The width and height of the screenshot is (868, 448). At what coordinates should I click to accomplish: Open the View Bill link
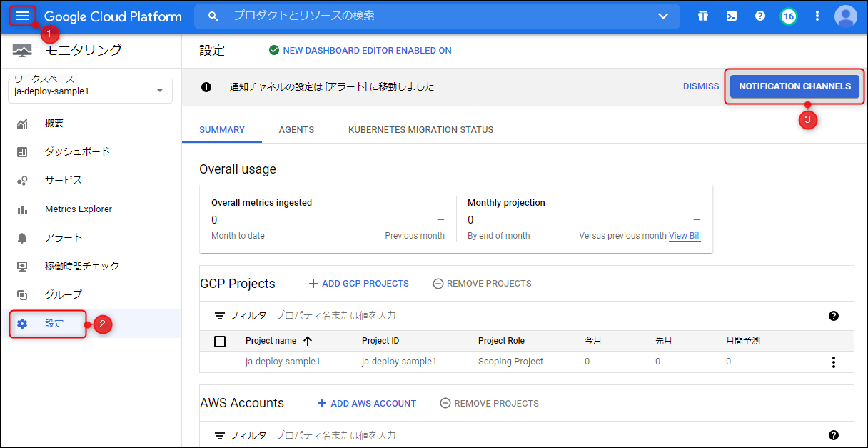685,236
